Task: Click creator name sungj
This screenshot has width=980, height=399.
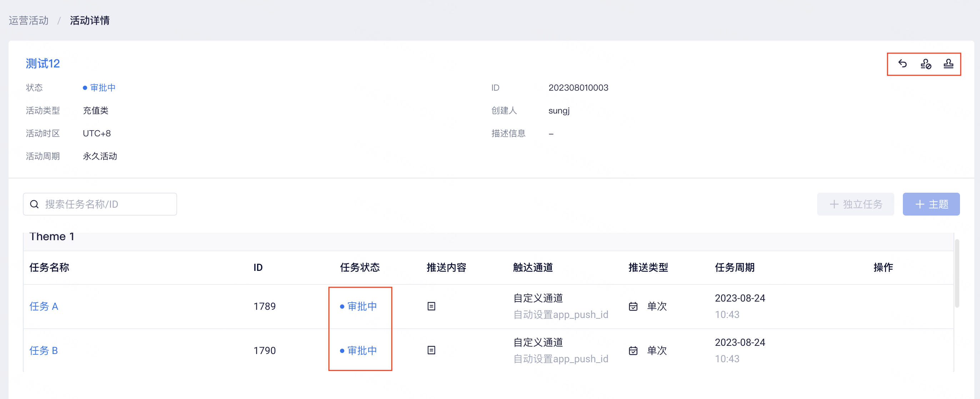Action: [559, 111]
